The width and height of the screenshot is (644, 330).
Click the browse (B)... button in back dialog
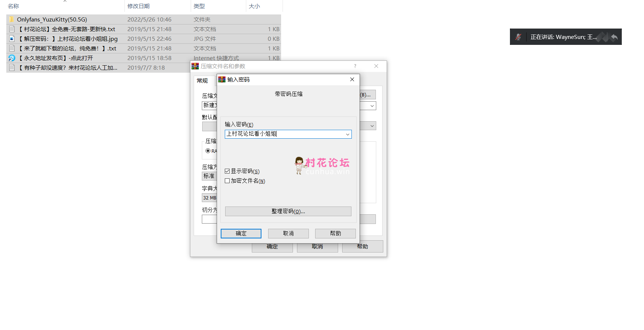coord(368,95)
